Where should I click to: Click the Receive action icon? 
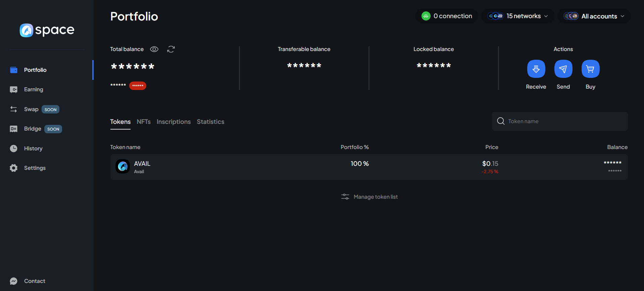point(536,69)
